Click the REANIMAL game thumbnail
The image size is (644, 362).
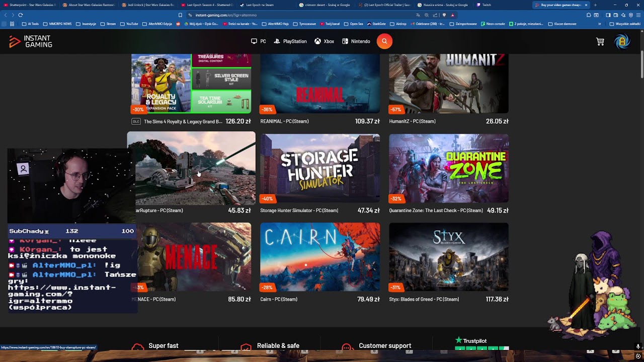320,84
